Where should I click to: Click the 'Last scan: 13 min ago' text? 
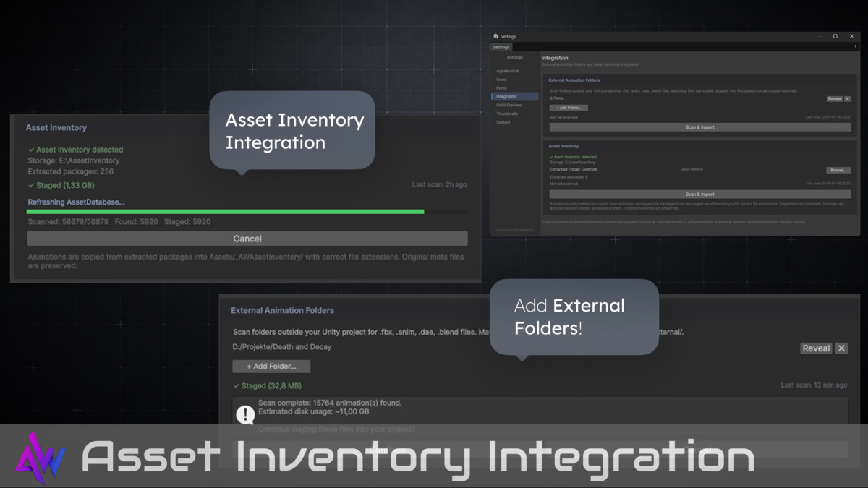[814, 385]
